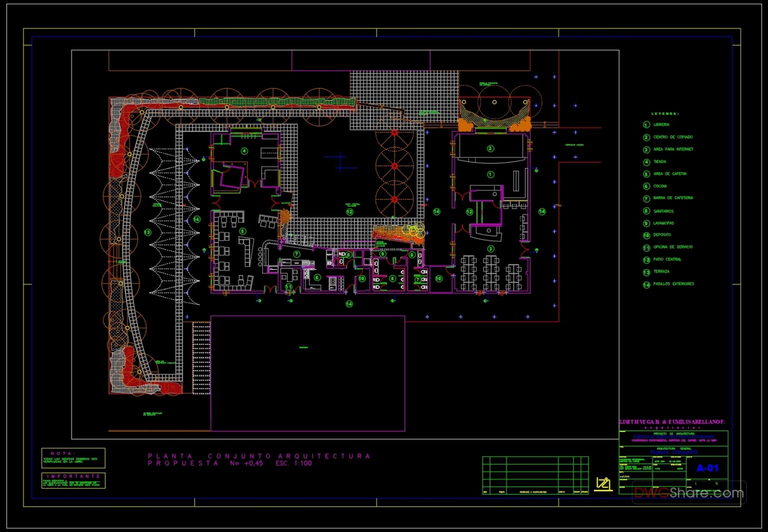Select the circled 12 PATIO CENTRAL legend symbol

click(645, 259)
